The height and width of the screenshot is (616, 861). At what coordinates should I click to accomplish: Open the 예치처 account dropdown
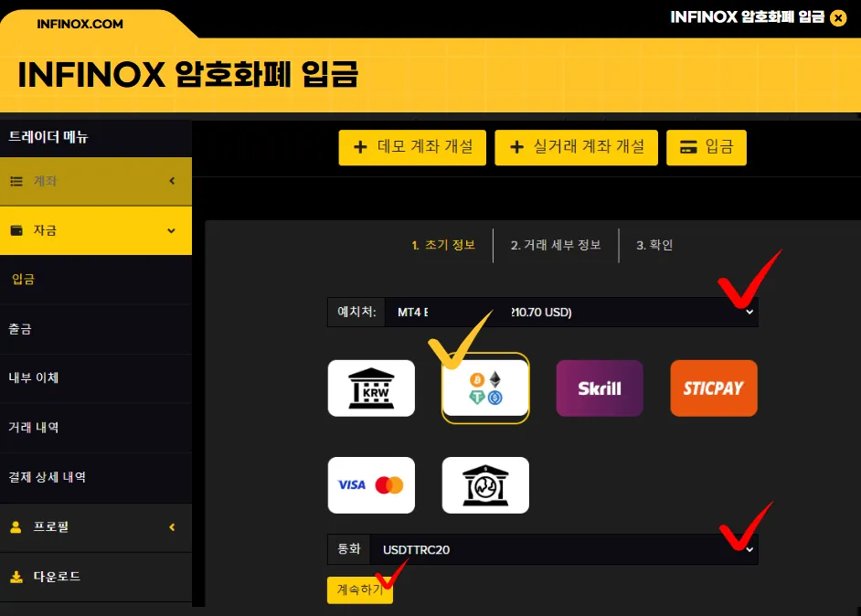pos(543,312)
